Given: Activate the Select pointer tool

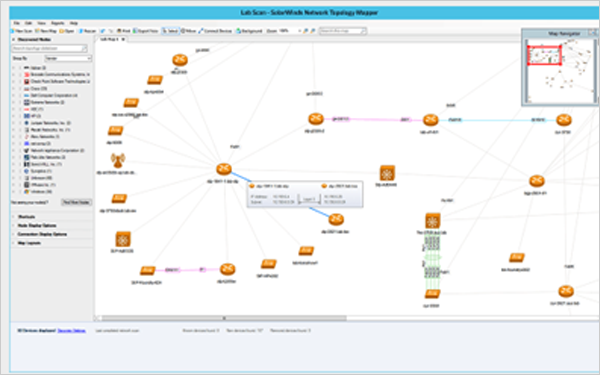Looking at the screenshot, I should pyautogui.click(x=170, y=31).
